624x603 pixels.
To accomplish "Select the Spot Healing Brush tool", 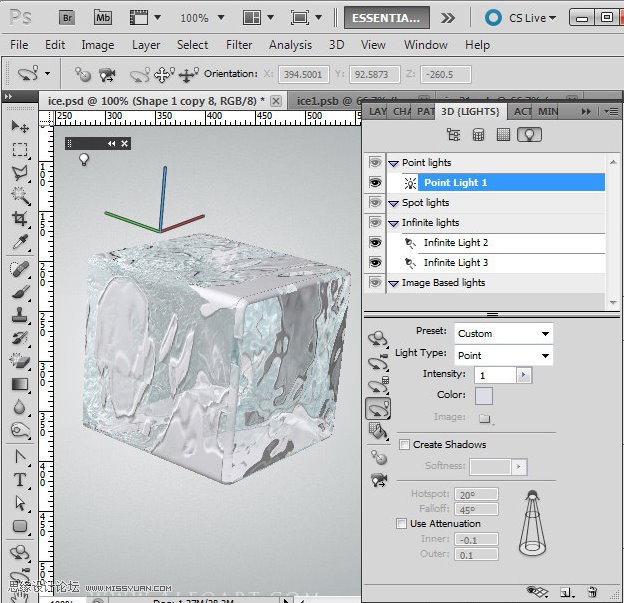I will coord(20,269).
